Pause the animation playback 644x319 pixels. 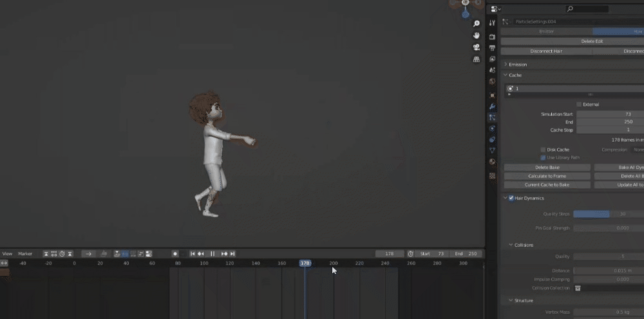(213, 254)
